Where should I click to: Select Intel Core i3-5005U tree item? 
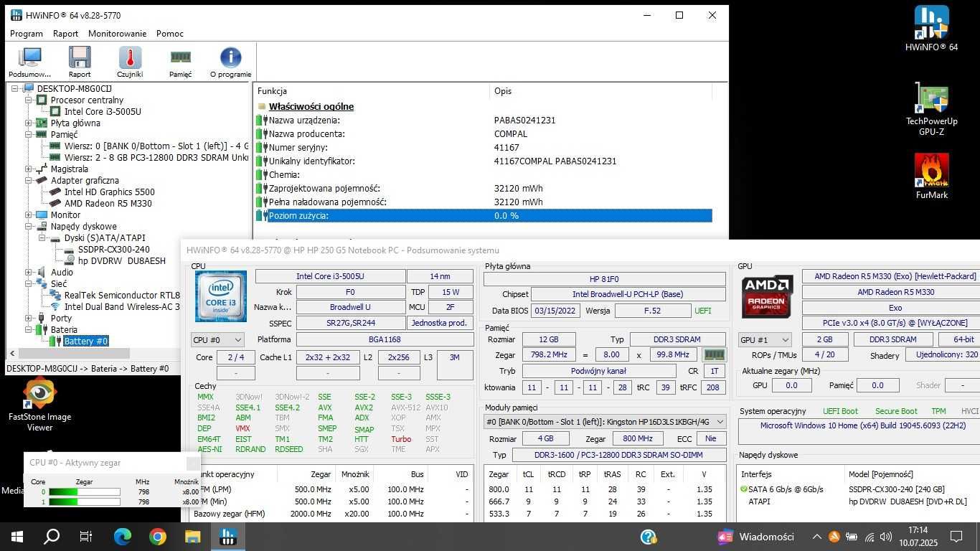103,111
